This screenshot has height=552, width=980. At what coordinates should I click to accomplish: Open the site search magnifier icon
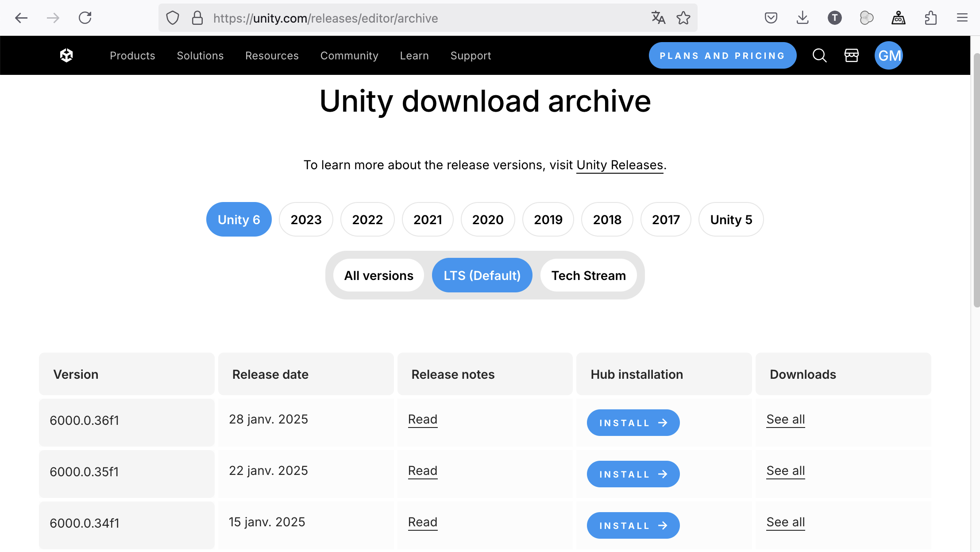pyautogui.click(x=819, y=55)
